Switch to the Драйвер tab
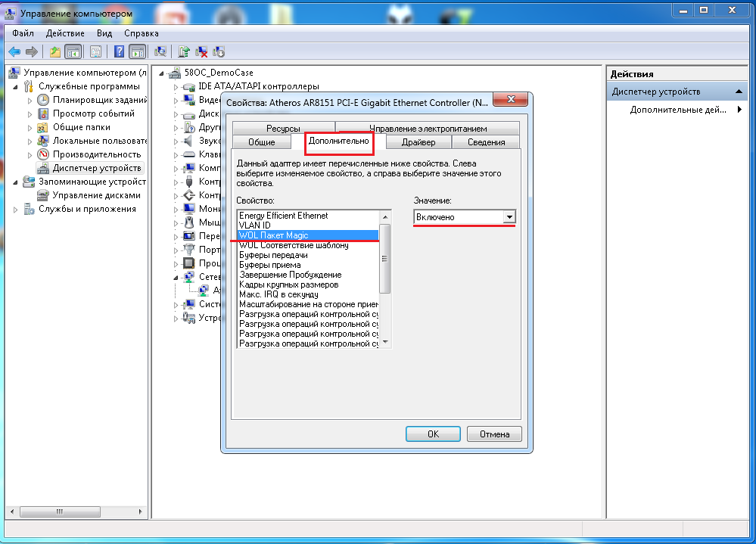The width and height of the screenshot is (756, 544). (418, 142)
